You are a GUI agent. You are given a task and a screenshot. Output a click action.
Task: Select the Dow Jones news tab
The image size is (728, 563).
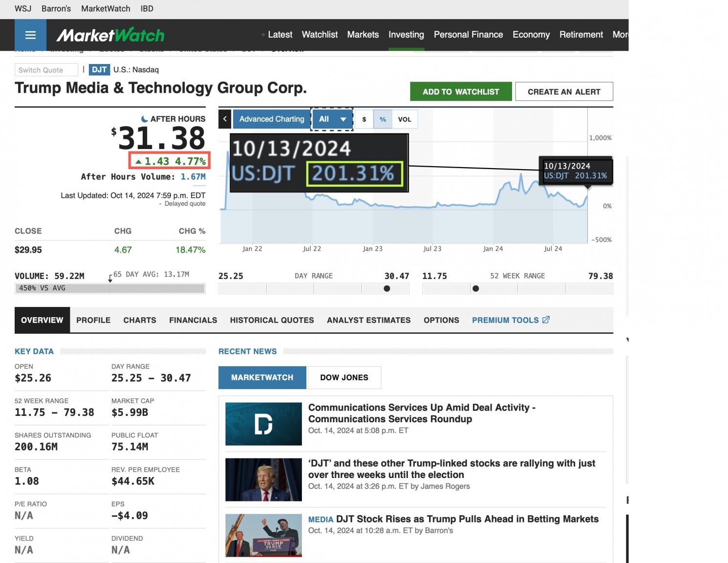pos(344,377)
